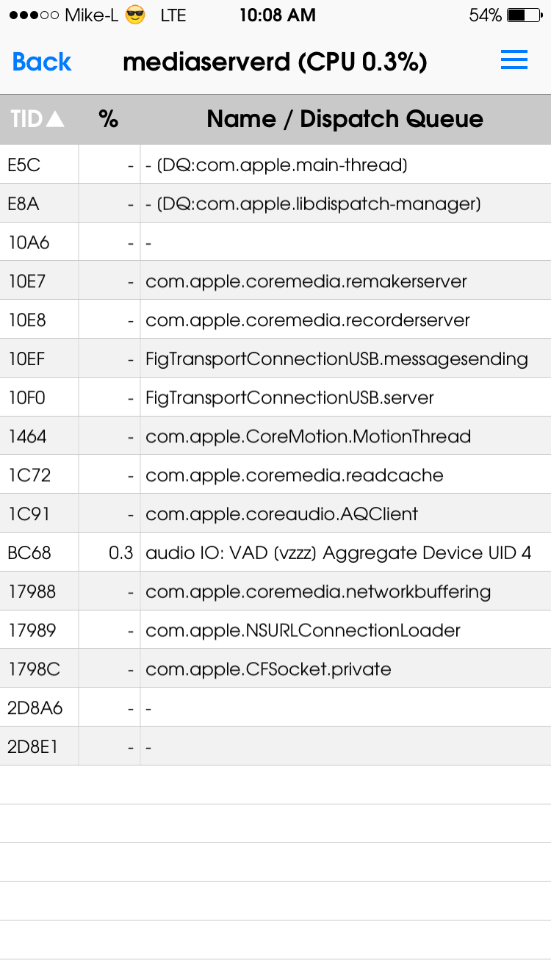This screenshot has width=551, height=980.
Task: Tap the mediaserverd CPU title
Action: coord(275,62)
